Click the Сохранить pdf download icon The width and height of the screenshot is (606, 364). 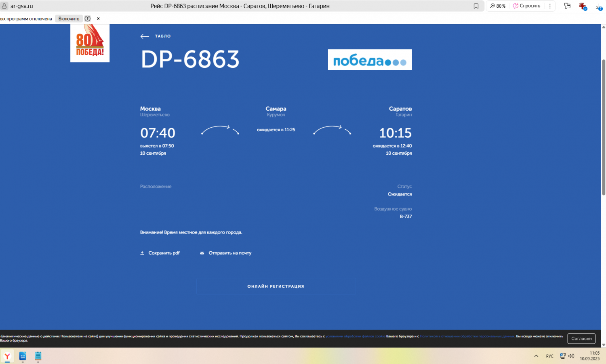[x=142, y=253]
